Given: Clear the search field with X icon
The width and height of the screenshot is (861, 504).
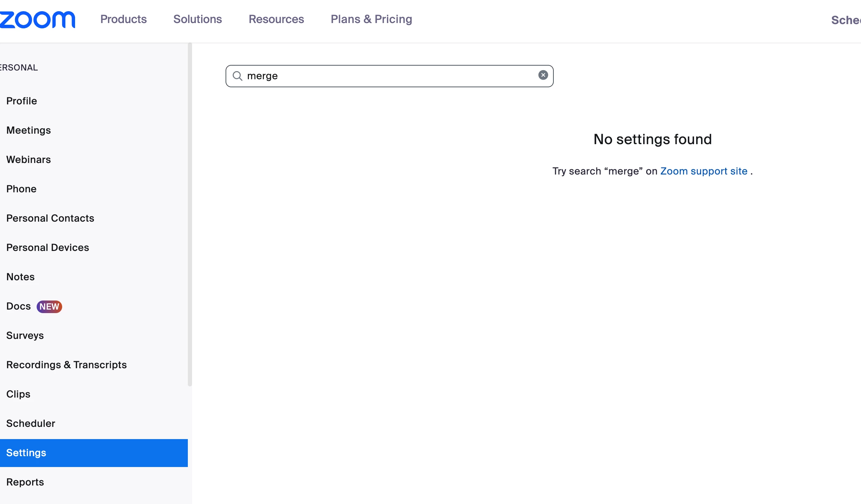Looking at the screenshot, I should pyautogui.click(x=543, y=75).
